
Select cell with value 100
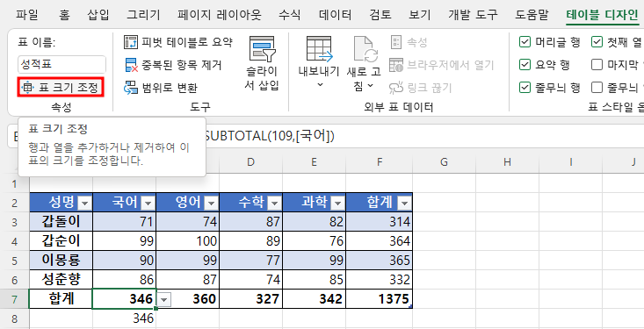[188, 241]
